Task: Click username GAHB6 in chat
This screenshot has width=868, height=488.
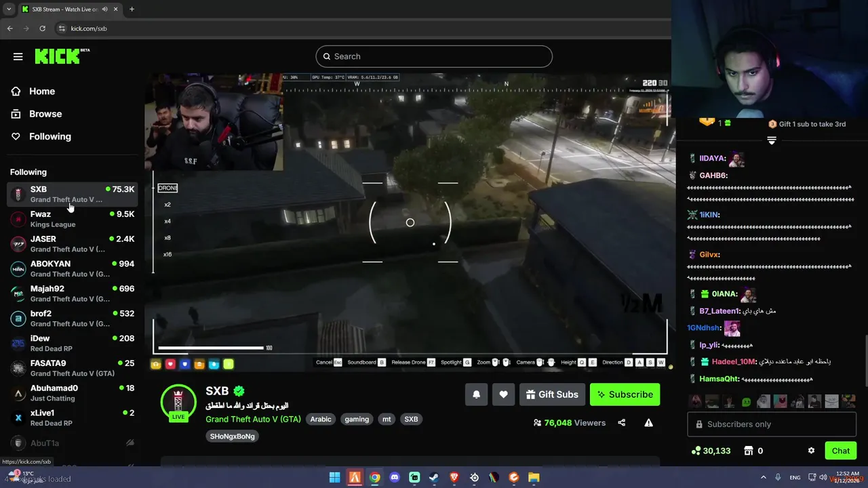Action: (713, 176)
